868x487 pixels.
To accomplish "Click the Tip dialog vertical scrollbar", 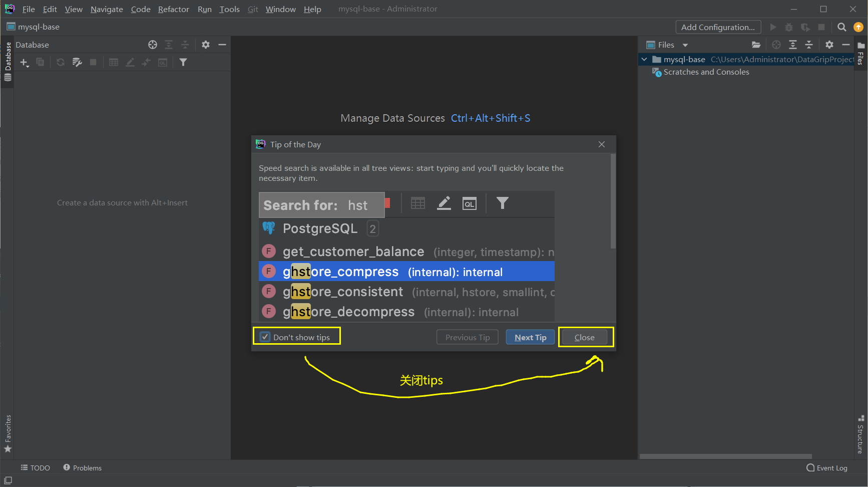I will 613,200.
